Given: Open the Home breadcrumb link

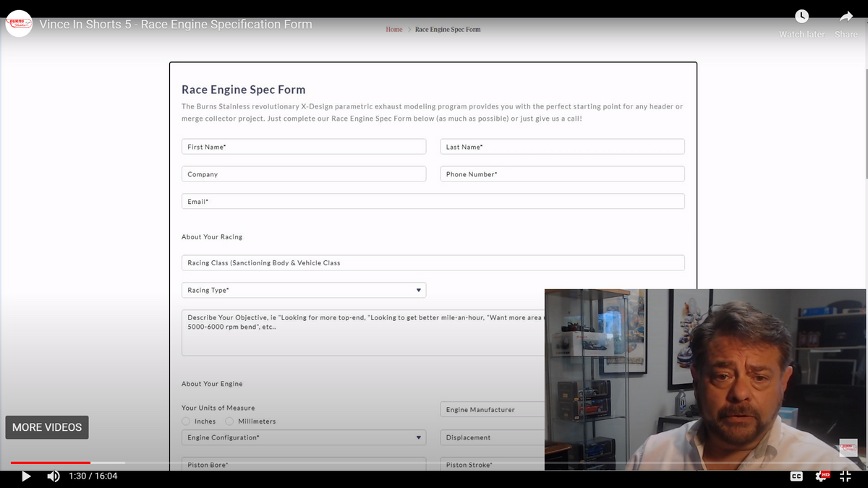Looking at the screenshot, I should (x=393, y=30).
